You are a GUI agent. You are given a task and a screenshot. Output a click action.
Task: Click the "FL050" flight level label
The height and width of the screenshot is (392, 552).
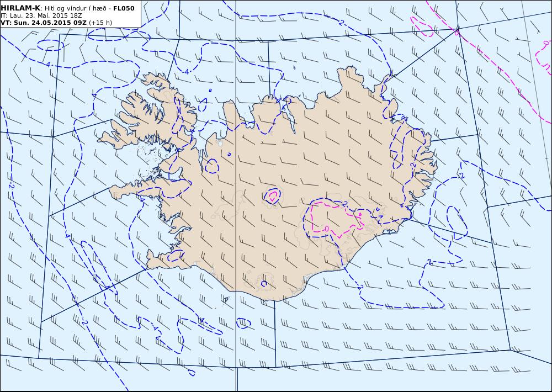(x=124, y=8)
